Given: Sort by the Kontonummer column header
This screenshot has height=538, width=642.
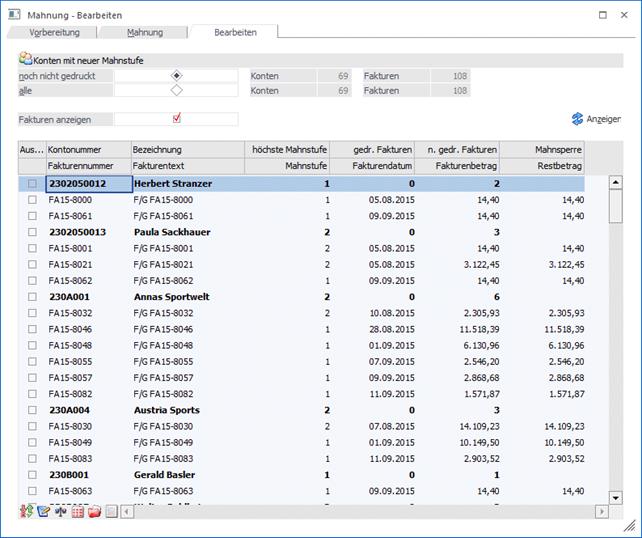Looking at the screenshot, I should tap(87, 149).
